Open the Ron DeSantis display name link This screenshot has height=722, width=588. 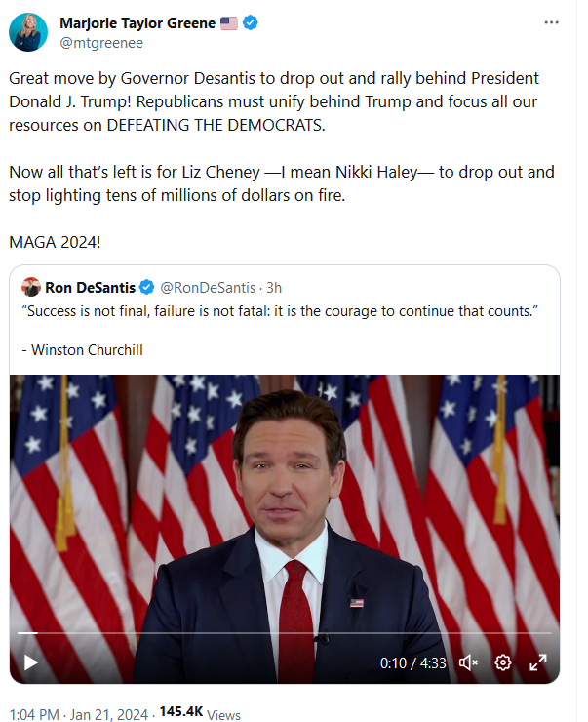coord(90,287)
